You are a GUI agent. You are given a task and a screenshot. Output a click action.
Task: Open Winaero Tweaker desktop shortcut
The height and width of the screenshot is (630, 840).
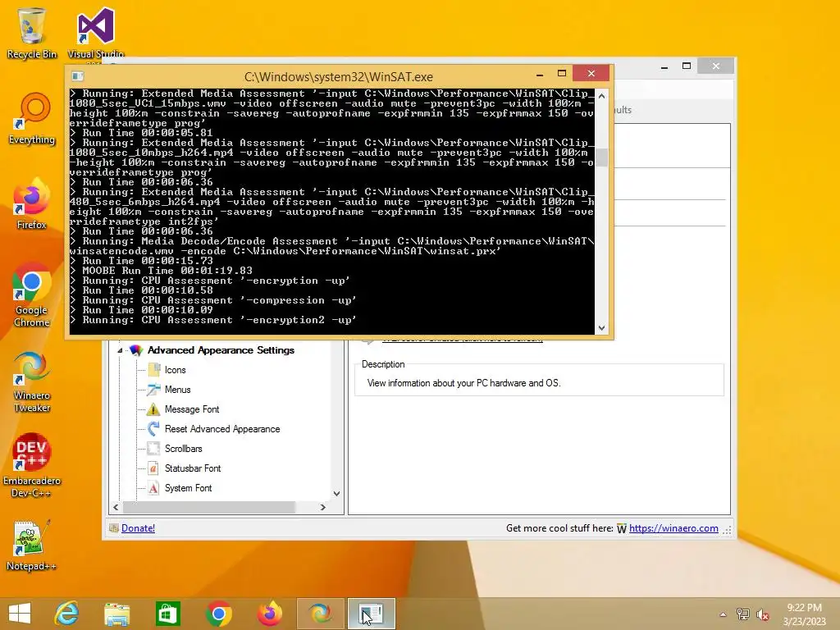[x=32, y=381]
